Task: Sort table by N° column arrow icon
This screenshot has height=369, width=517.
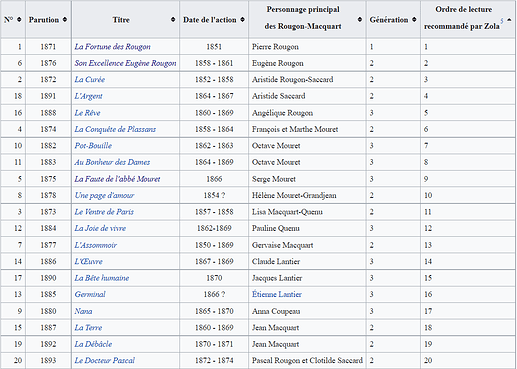Action: 19,20
